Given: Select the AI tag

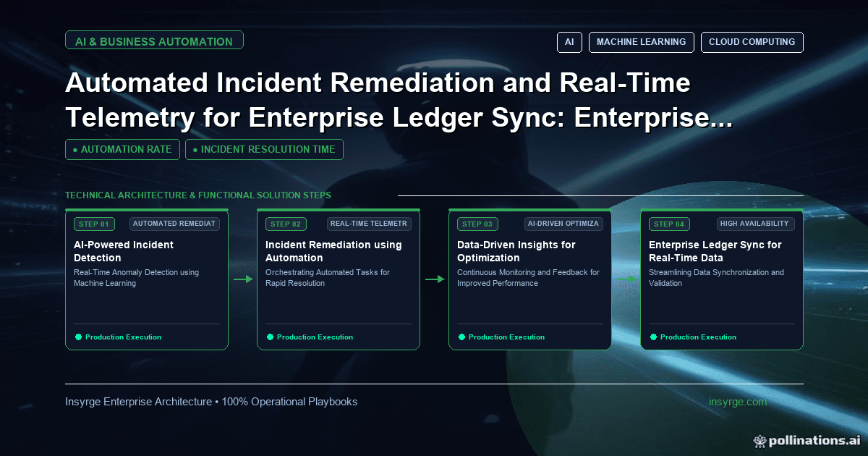Looking at the screenshot, I should 569,42.
